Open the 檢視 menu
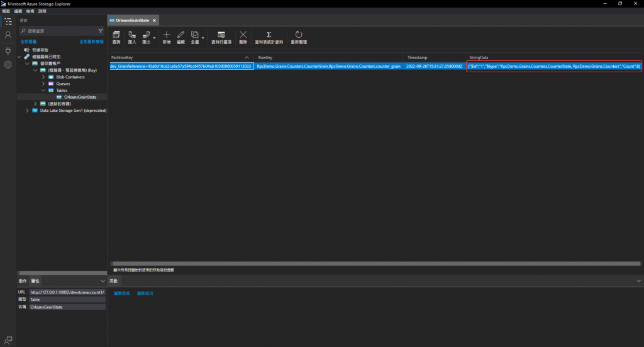Screen dimensions: 644x347 tap(30, 11)
